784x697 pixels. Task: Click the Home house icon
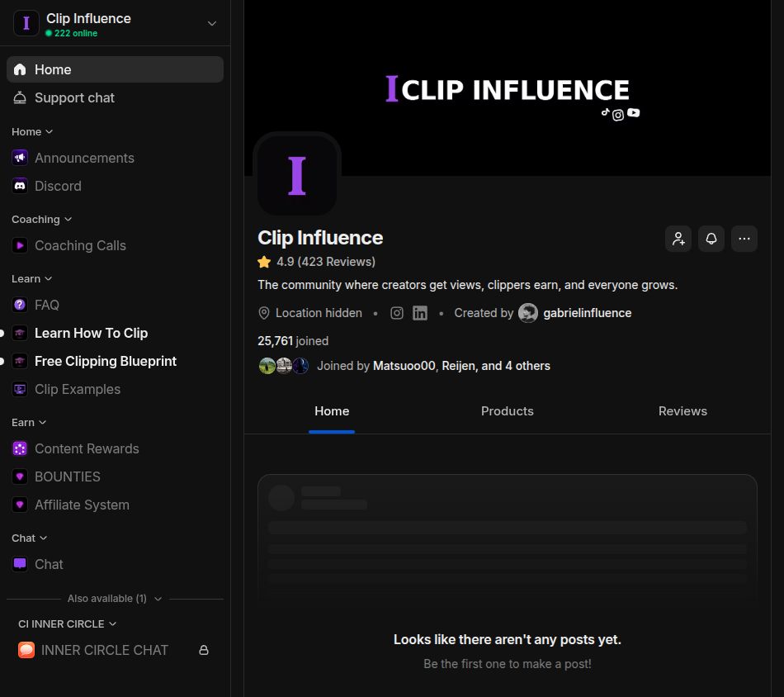click(20, 69)
